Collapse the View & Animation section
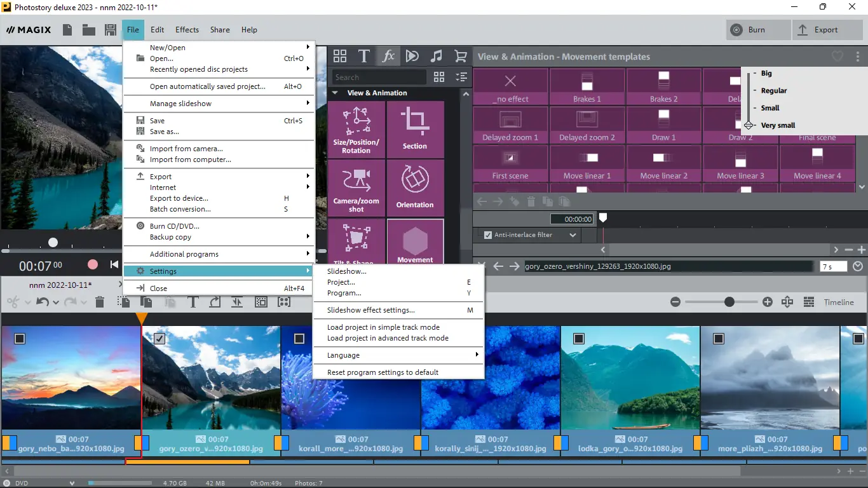Image resolution: width=868 pixels, height=488 pixels. pyautogui.click(x=335, y=93)
